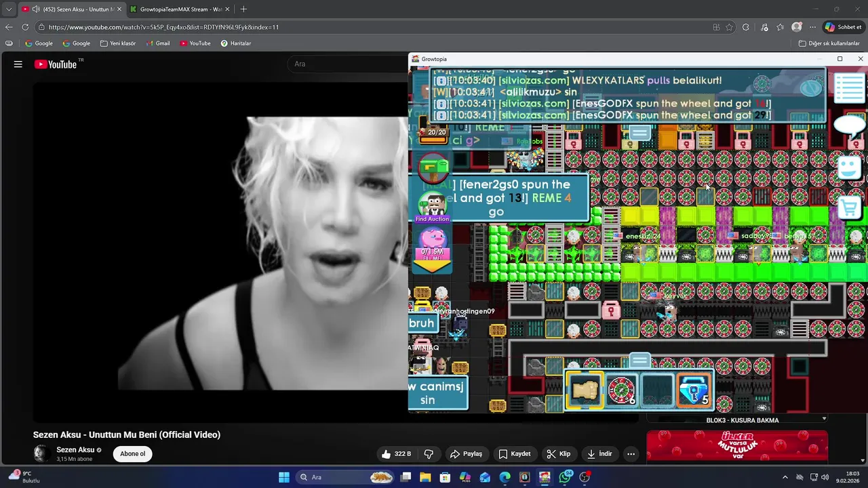Open the Haritalar bookmark
Viewport: 868px width, 488px height.
(235, 43)
